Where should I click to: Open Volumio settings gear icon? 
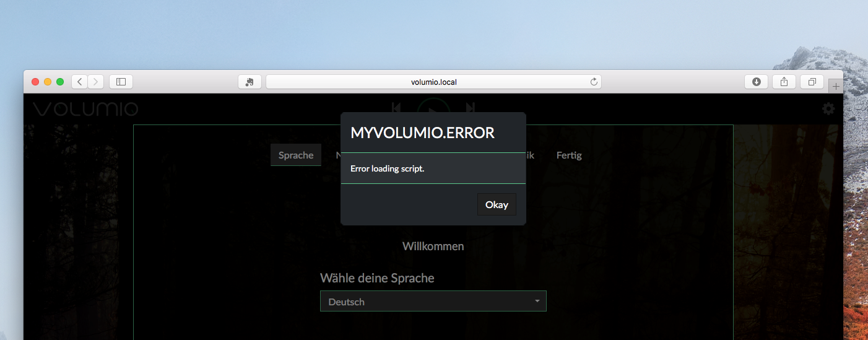828,109
